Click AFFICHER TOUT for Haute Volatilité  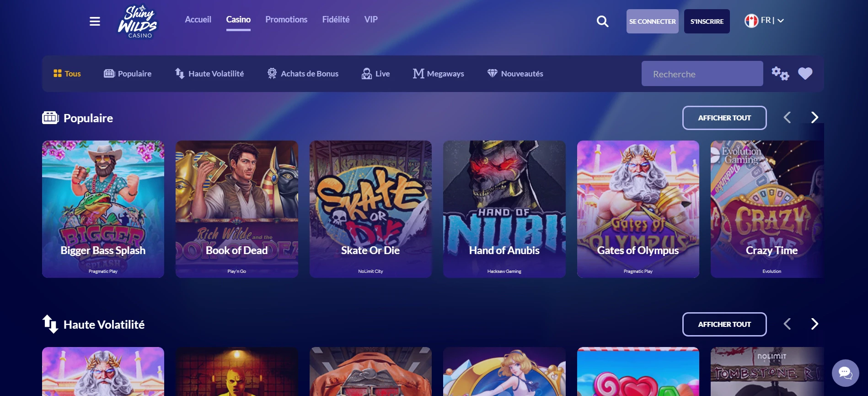[x=724, y=324]
